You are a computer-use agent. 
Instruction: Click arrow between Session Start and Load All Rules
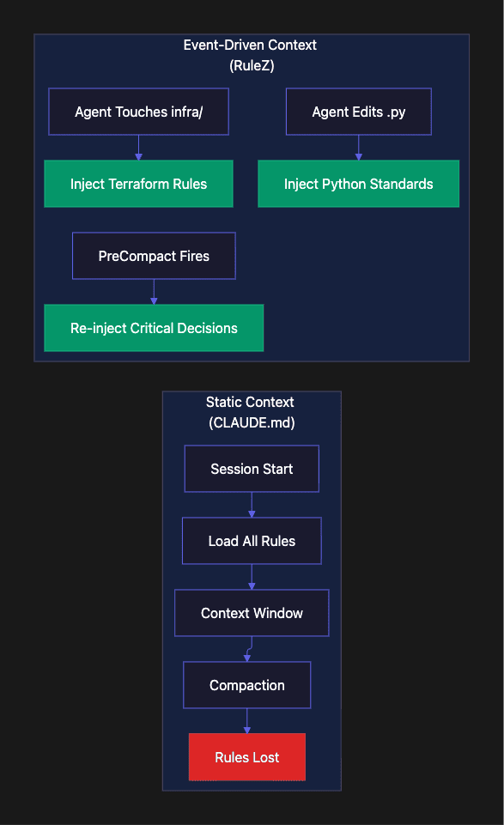pos(252,505)
